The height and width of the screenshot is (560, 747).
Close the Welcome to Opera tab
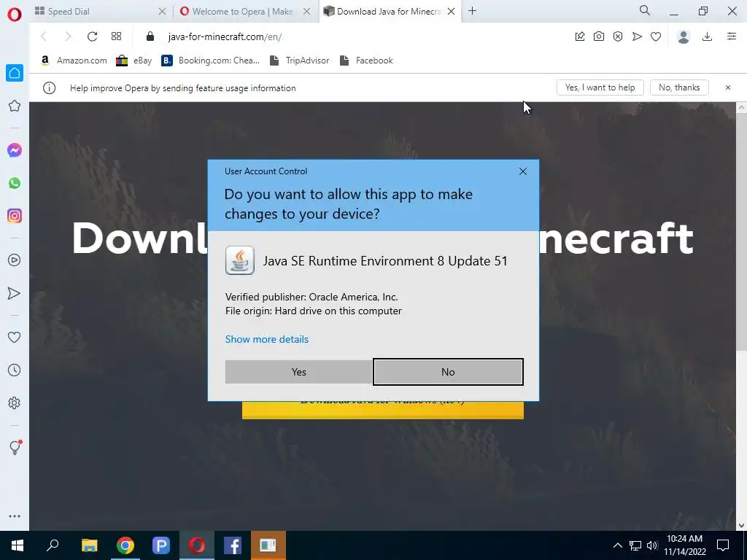coord(307,12)
